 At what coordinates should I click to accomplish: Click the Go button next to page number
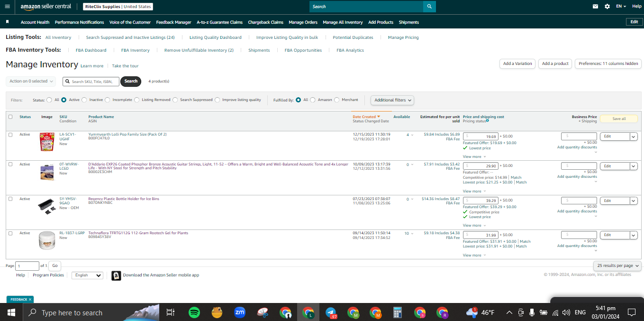click(55, 266)
